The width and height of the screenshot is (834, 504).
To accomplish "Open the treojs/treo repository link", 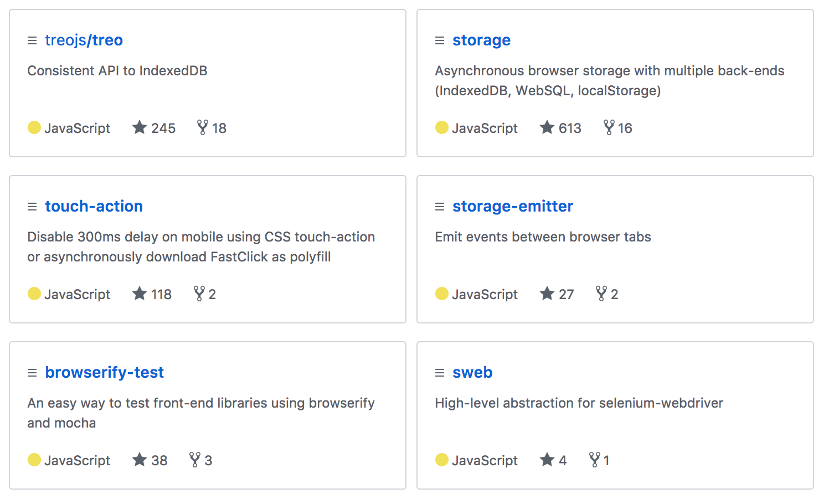I will (84, 40).
